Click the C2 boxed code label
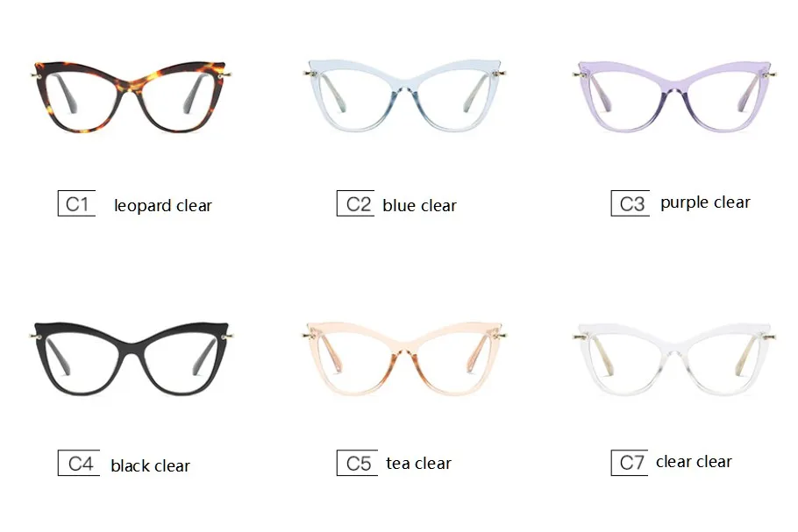This screenshot has width=798, height=532. (x=356, y=203)
